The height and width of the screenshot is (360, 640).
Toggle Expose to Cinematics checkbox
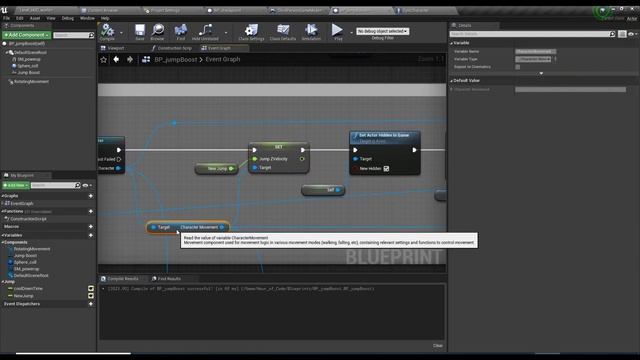[518, 67]
